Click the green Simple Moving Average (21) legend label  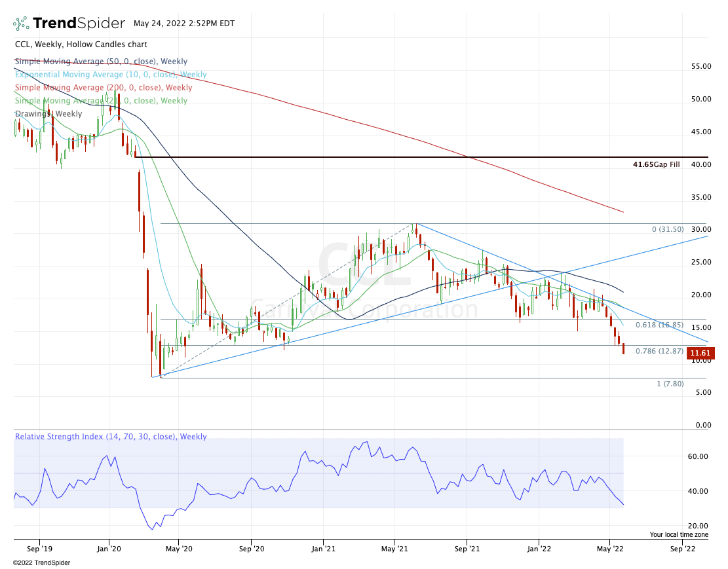pyautogui.click(x=101, y=100)
